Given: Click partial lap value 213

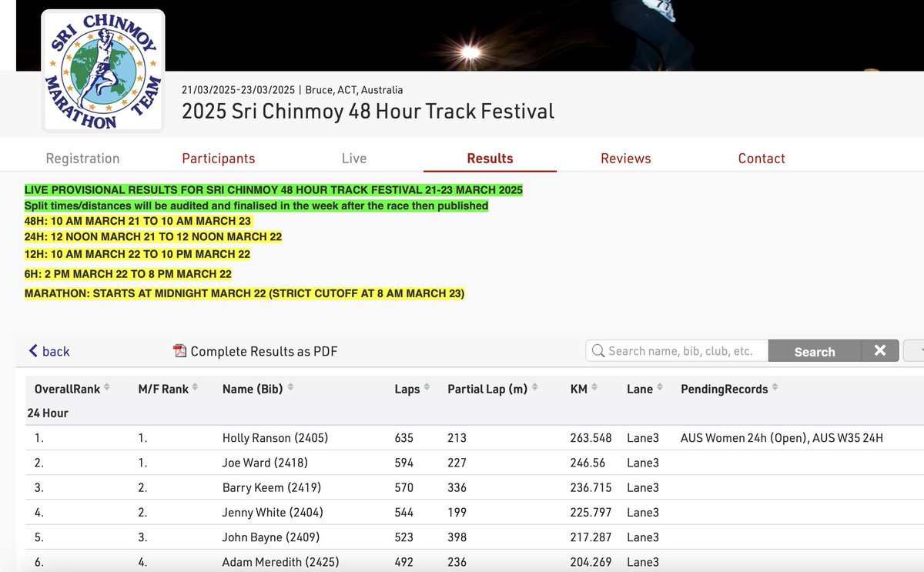Looking at the screenshot, I should 457,438.
